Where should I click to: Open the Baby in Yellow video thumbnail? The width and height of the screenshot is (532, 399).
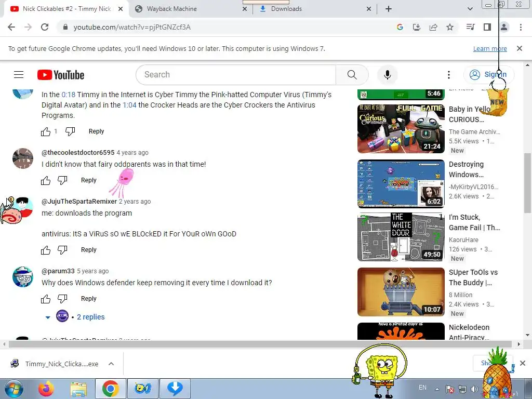tap(401, 129)
